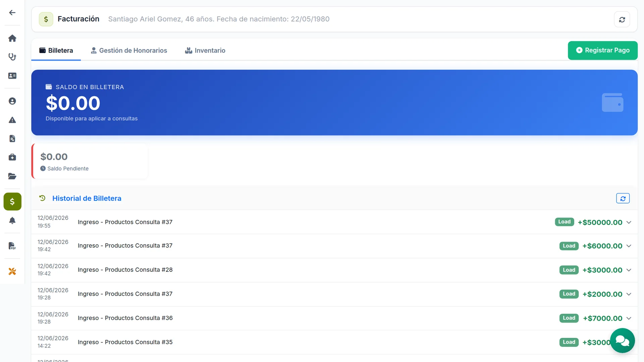This screenshot has height=362, width=644.
Task: Refresh the Historial de Billetera list
Action: [x=623, y=198]
